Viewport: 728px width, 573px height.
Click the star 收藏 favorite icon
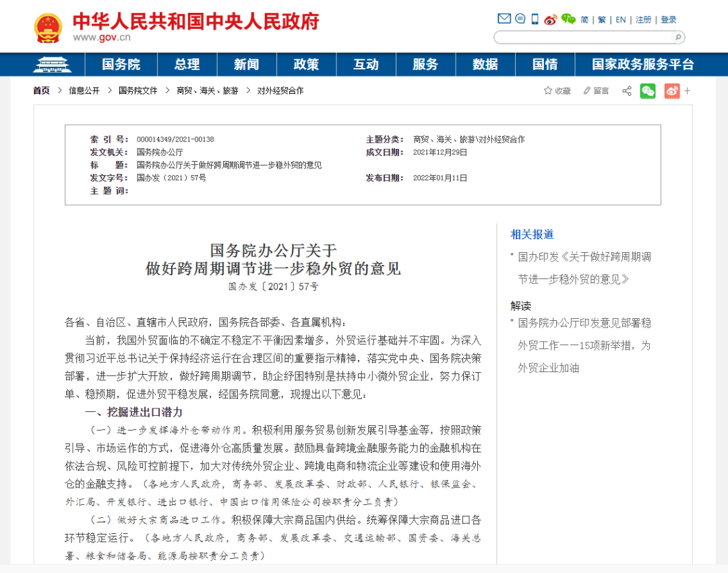coord(548,90)
